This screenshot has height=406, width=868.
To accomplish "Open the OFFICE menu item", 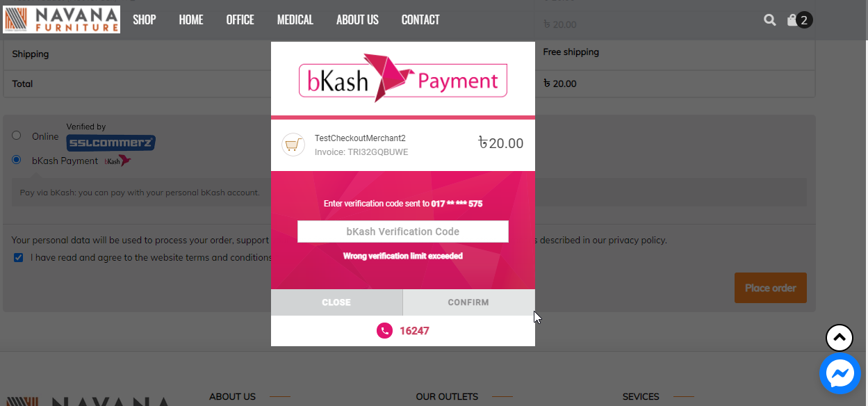I will [240, 19].
